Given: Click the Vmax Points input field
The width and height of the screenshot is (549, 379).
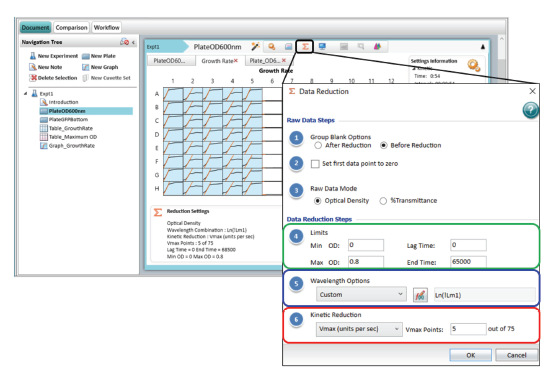Looking at the screenshot, I should [x=468, y=329].
